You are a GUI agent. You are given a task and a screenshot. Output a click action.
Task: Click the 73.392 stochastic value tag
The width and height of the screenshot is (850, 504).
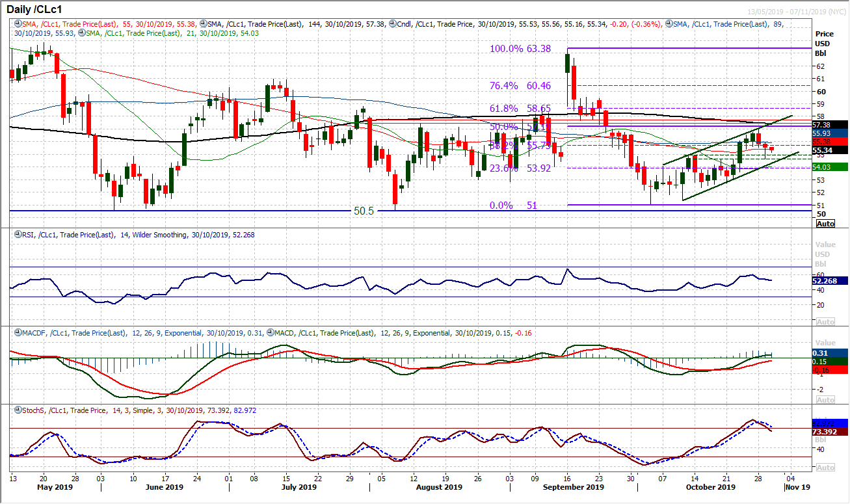pos(831,431)
